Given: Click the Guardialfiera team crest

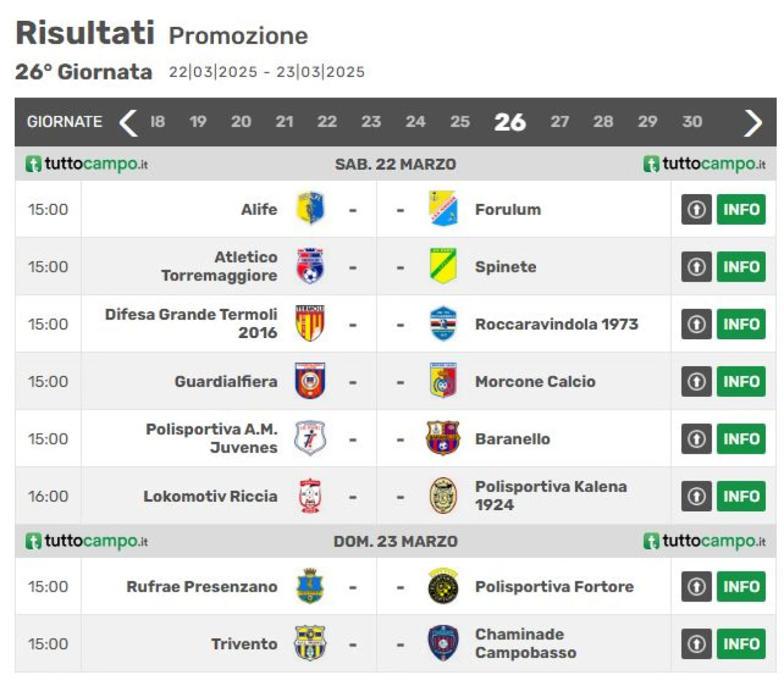Looking at the screenshot, I should point(310,381).
